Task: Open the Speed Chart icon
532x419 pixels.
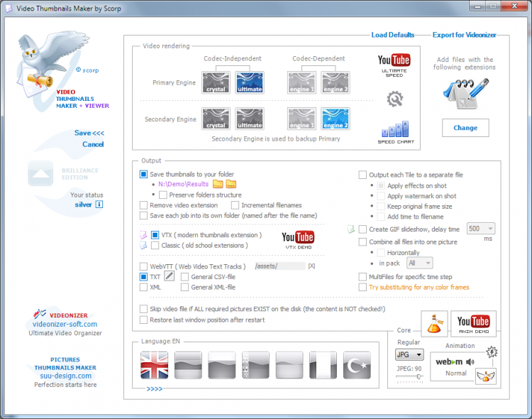Action: (x=396, y=132)
